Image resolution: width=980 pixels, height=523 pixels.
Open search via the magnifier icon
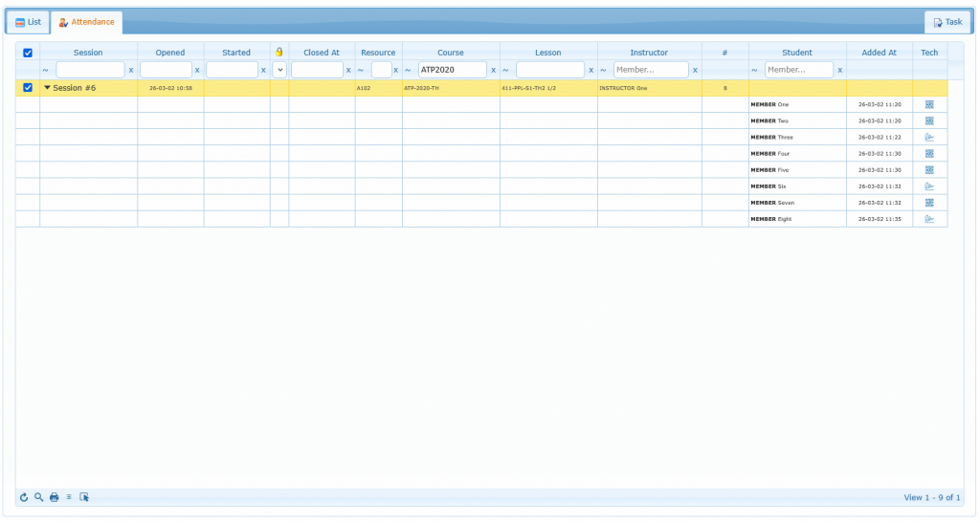pyautogui.click(x=38, y=497)
